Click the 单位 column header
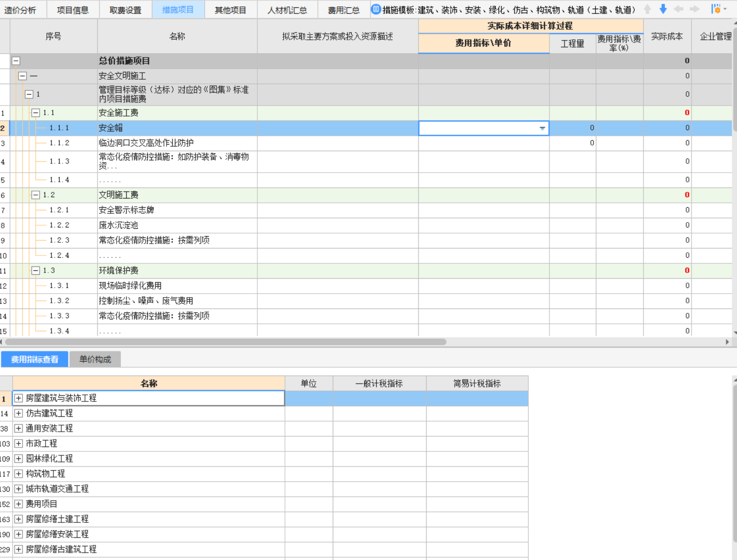The image size is (737, 560). pos(309,383)
